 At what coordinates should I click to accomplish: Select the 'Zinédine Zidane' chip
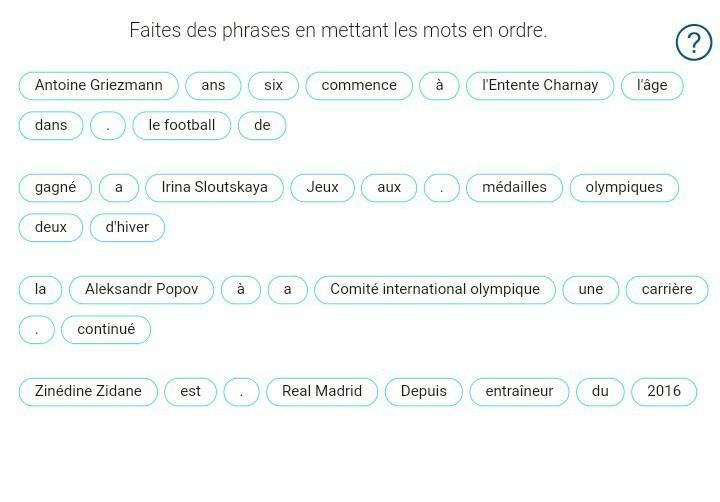point(88,392)
